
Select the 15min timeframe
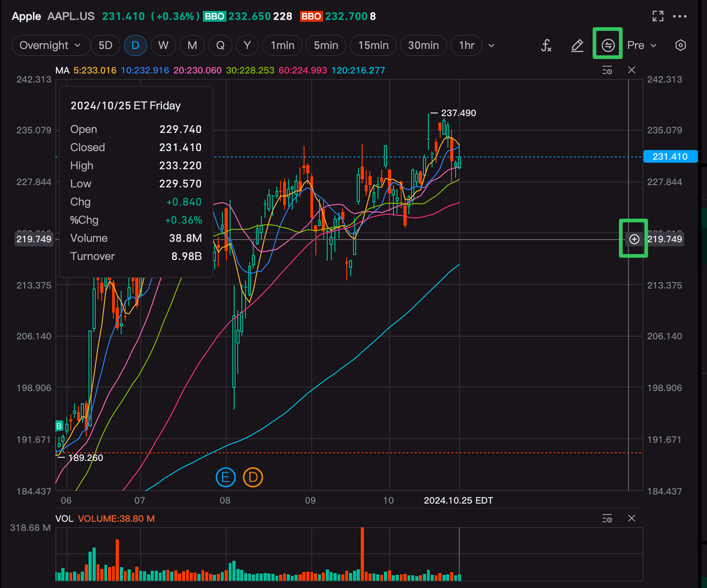click(373, 45)
